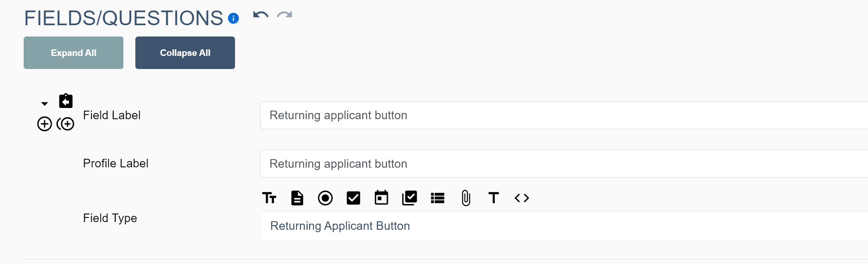Select the paperclip attachment field type icon
The width and height of the screenshot is (868, 264).
(466, 198)
